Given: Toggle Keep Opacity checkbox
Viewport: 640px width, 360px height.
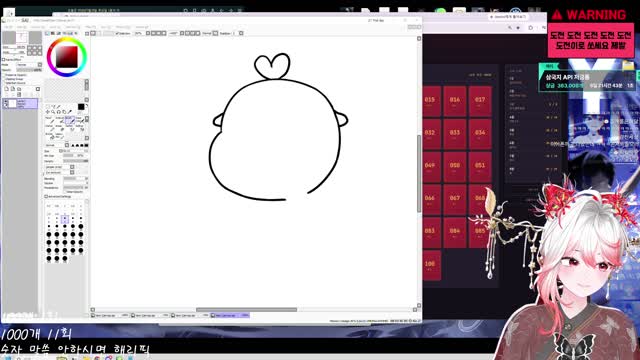Looking at the screenshot, I should pos(65,191).
